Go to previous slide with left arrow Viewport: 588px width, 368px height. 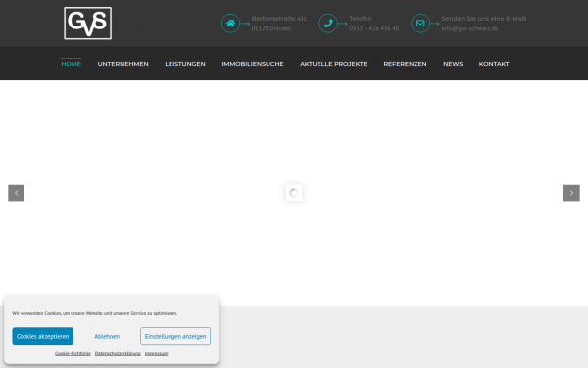pos(16,193)
